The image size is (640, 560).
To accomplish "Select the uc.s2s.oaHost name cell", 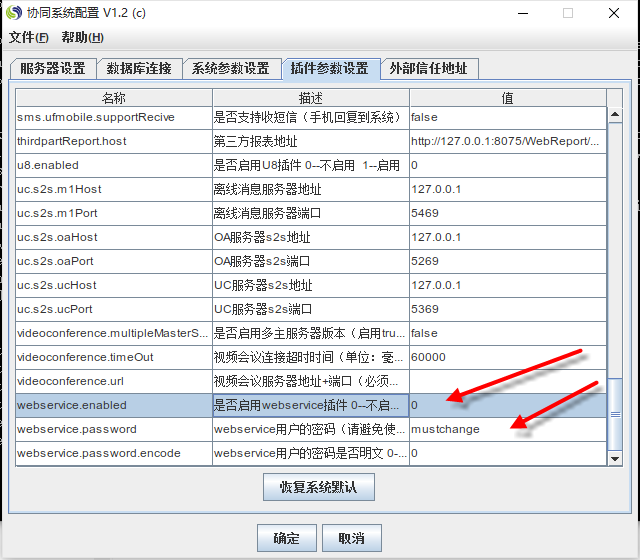I will 114,238.
